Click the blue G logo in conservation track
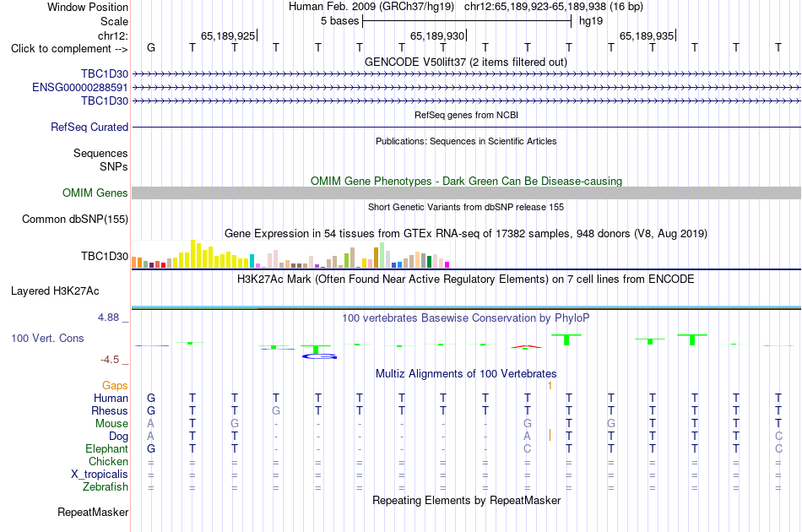Viewport: 802px width, 532px height. pos(320,356)
